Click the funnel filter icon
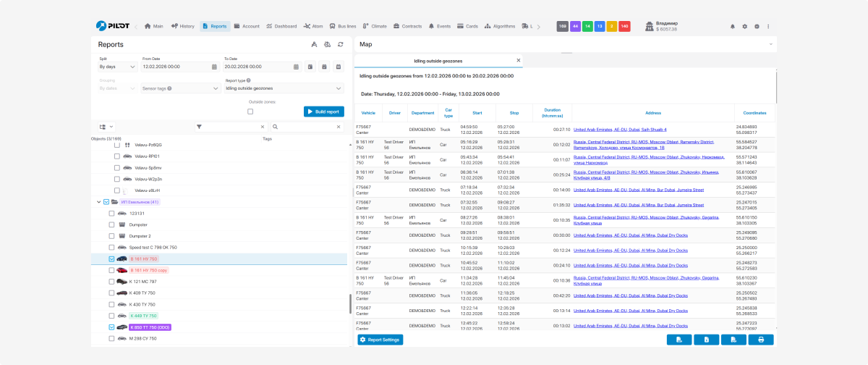This screenshot has width=868, height=365. [x=199, y=127]
